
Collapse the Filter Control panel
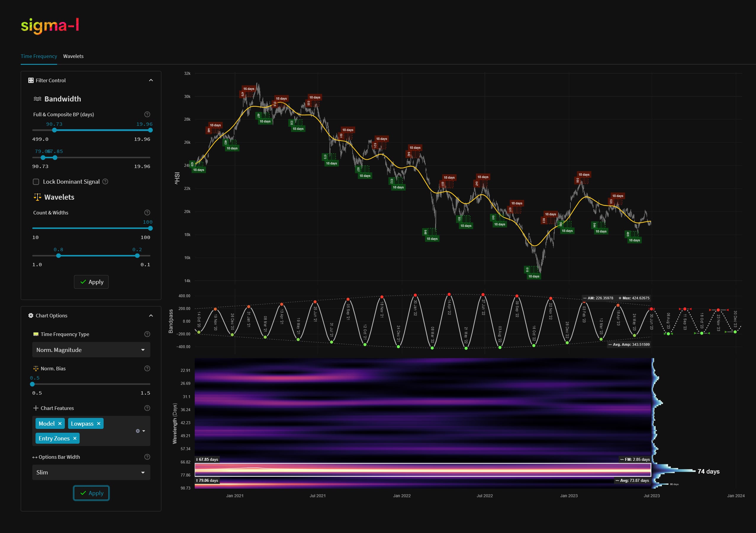(151, 80)
